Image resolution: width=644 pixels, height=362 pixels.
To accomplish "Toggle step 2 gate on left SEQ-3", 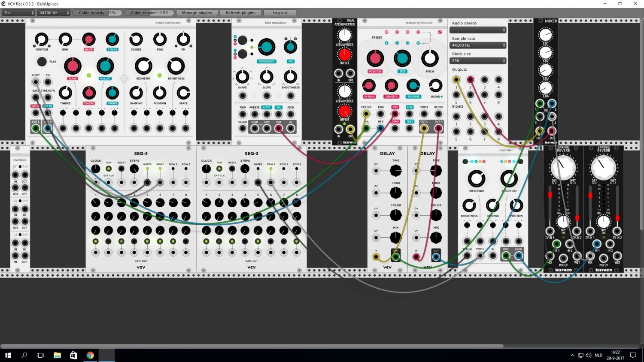I will point(108,241).
